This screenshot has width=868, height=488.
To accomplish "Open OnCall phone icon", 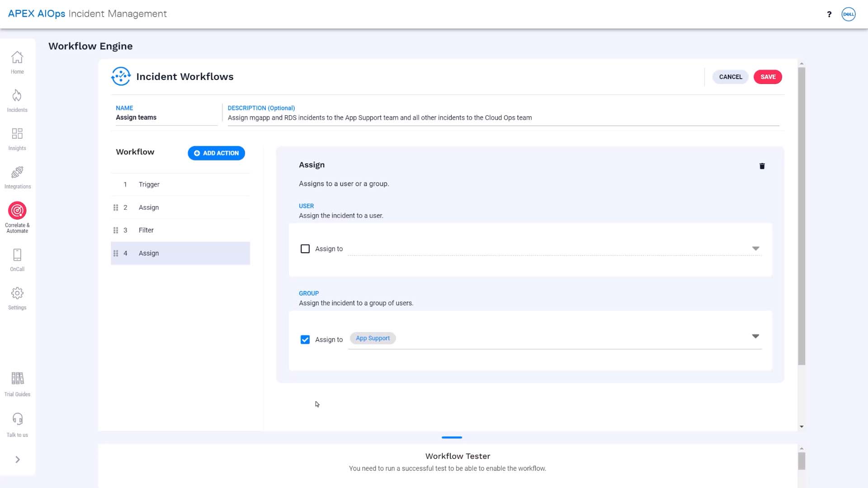I will [17, 255].
